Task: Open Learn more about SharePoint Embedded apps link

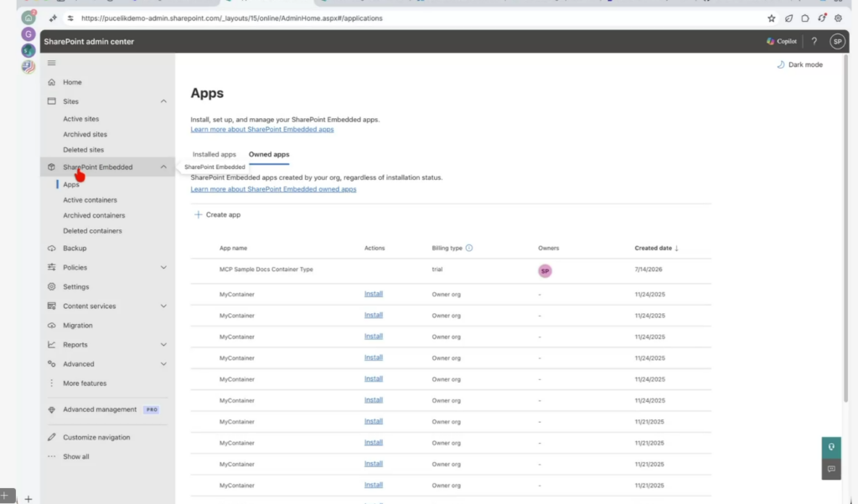Action: coord(262,129)
